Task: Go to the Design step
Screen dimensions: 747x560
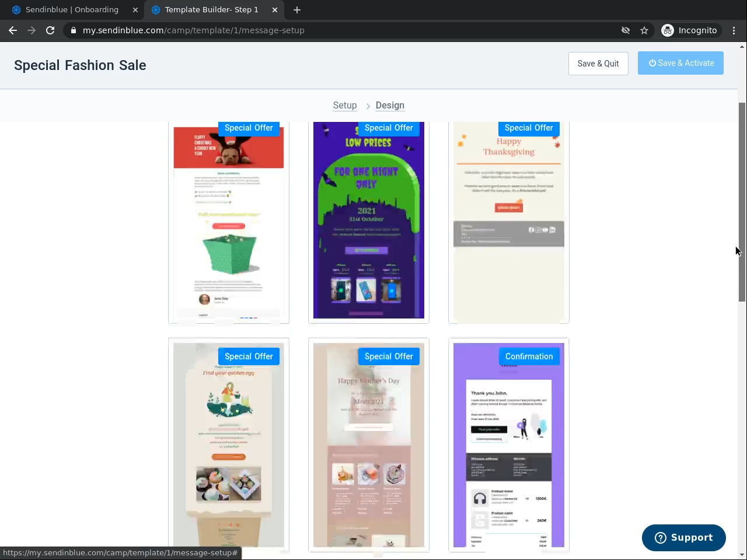Action: tap(390, 106)
